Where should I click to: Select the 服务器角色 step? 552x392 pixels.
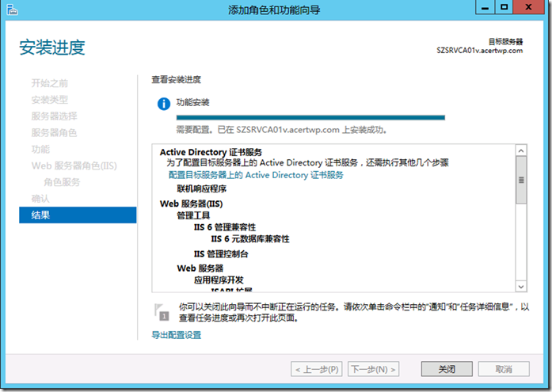coord(54,133)
